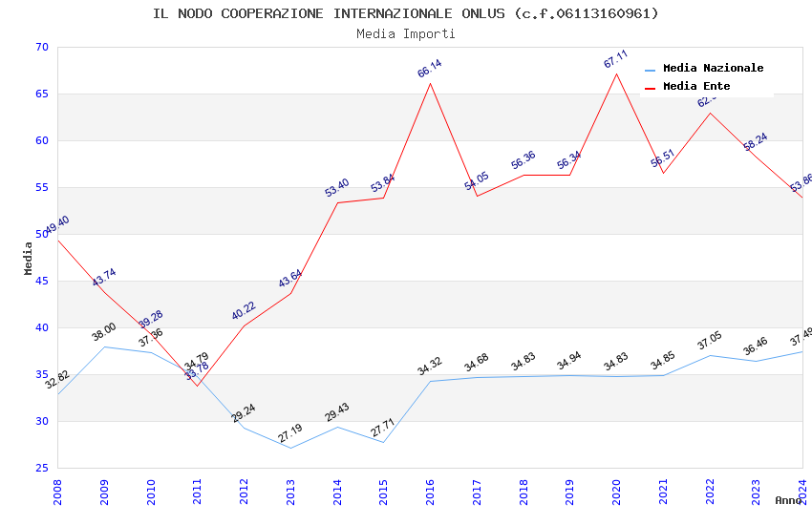Click the 29.43 national average label

pyautogui.click(x=336, y=412)
